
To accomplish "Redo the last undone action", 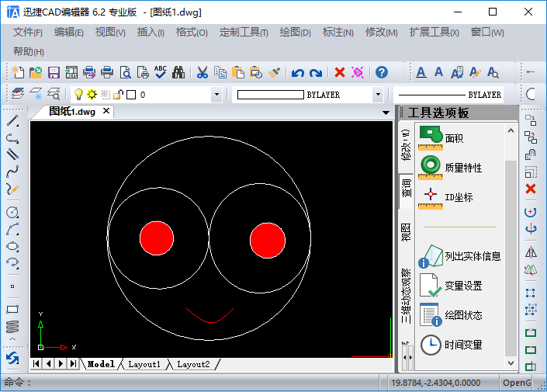I will (x=316, y=73).
